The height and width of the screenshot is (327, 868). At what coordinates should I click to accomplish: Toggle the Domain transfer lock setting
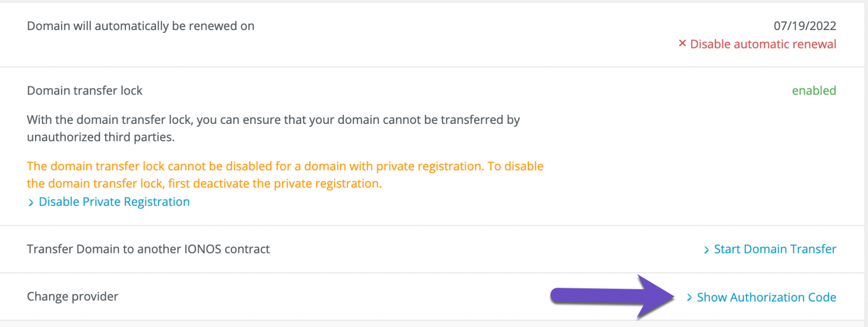814,91
